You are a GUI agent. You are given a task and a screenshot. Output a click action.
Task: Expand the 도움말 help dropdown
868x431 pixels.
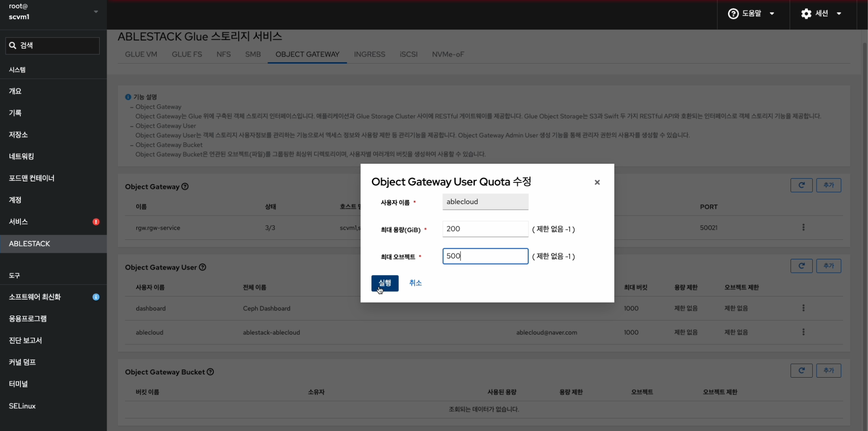click(751, 14)
